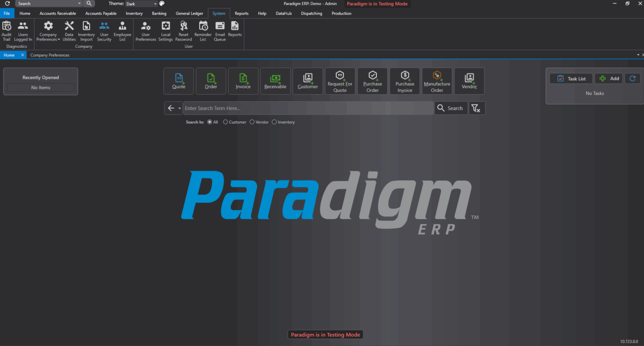
Task: Switch to the Company Preferences document tab
Action: pos(50,55)
